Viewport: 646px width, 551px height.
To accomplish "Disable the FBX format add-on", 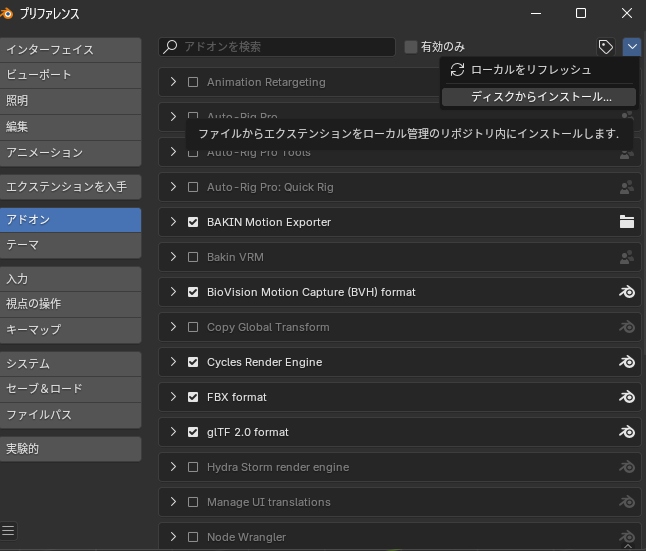I will pyautogui.click(x=193, y=397).
